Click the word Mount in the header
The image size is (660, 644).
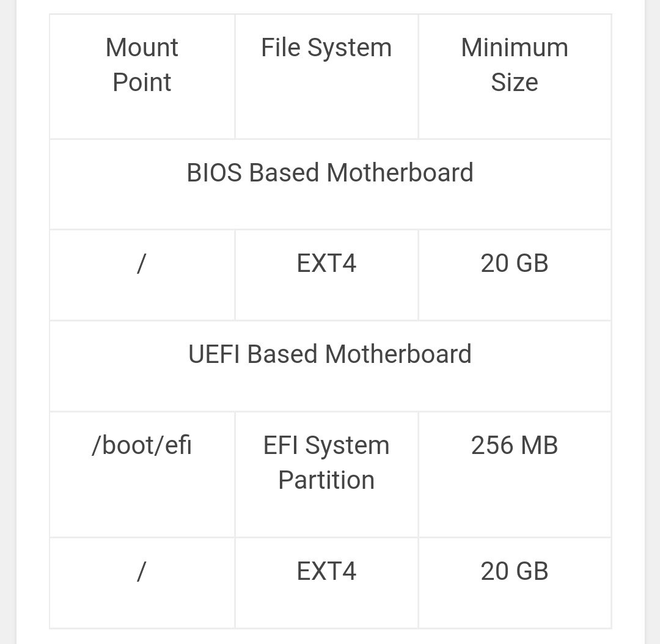tap(142, 48)
